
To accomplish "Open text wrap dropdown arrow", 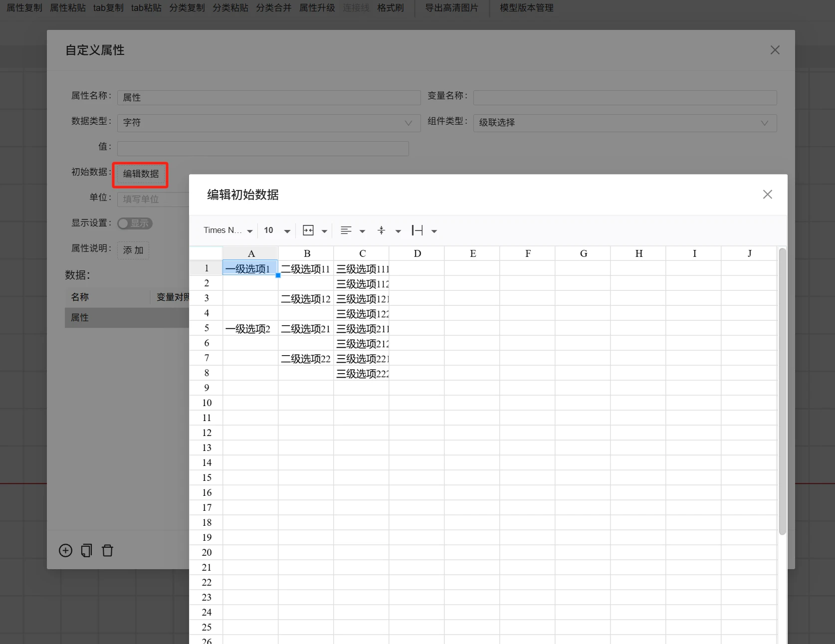I will (x=434, y=231).
